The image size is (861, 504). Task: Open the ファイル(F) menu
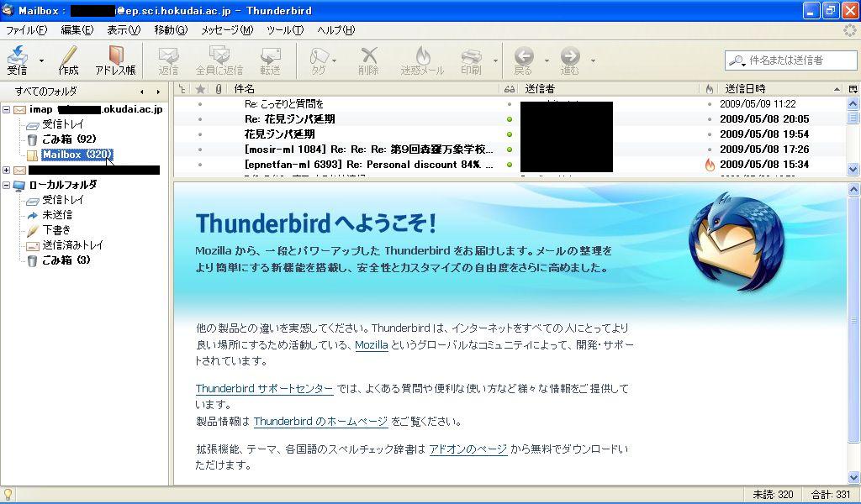pyautogui.click(x=26, y=30)
